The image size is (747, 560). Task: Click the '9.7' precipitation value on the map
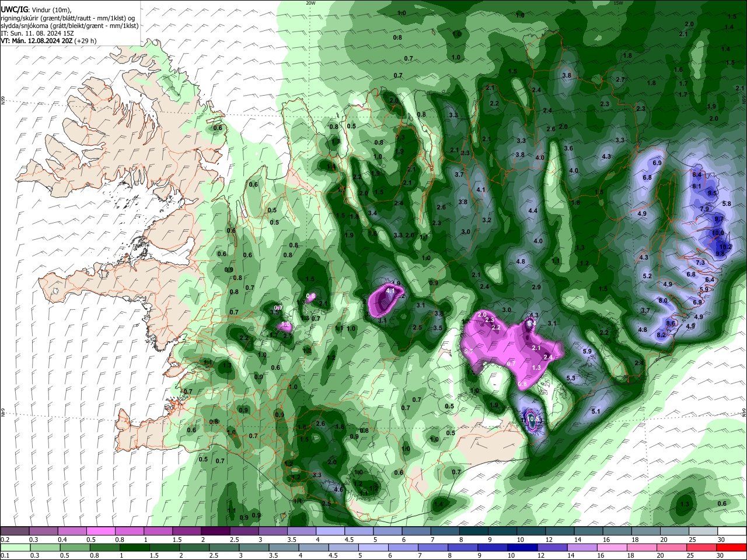pos(719,219)
